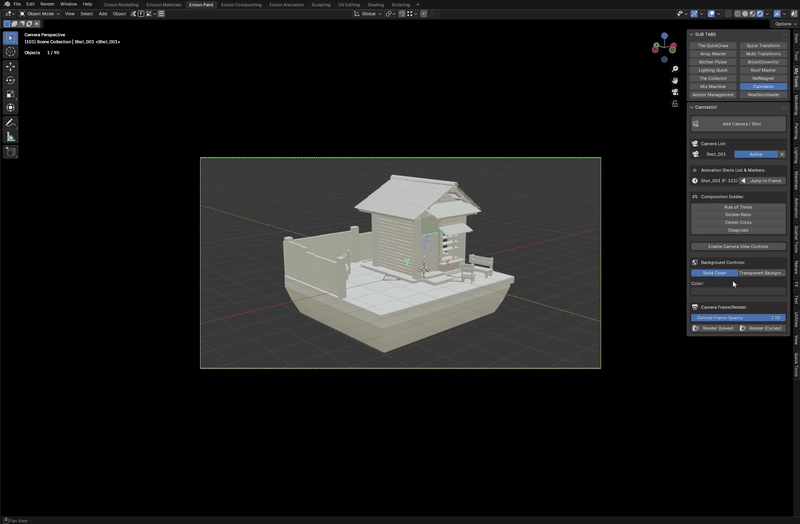Select the Annotate tool
The image size is (800, 524).
pos(10,123)
